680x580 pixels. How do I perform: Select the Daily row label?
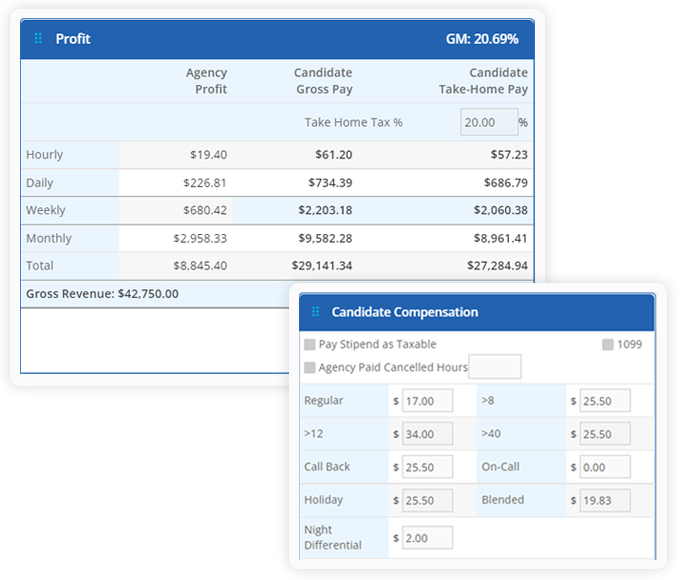click(x=40, y=183)
